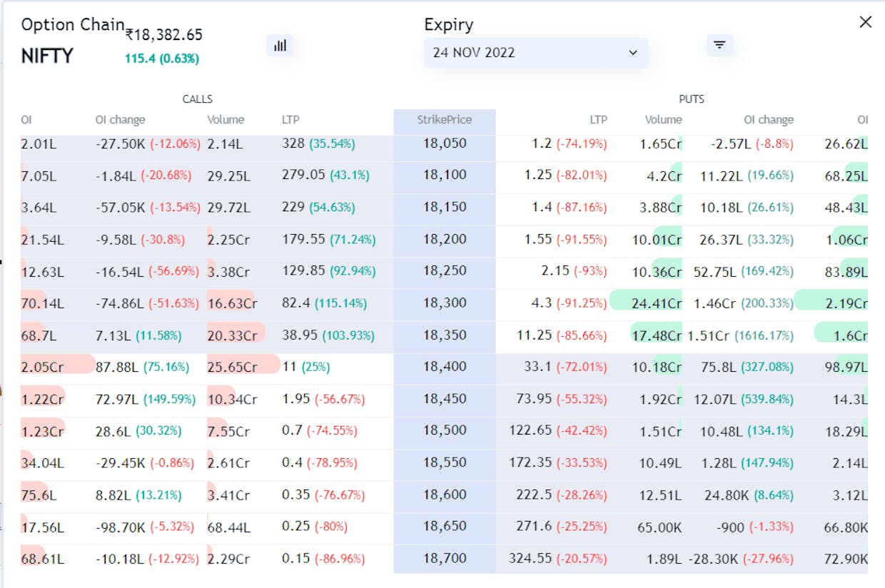Select the 18,650 strike price cell
The height and width of the screenshot is (588, 885).
445,527
